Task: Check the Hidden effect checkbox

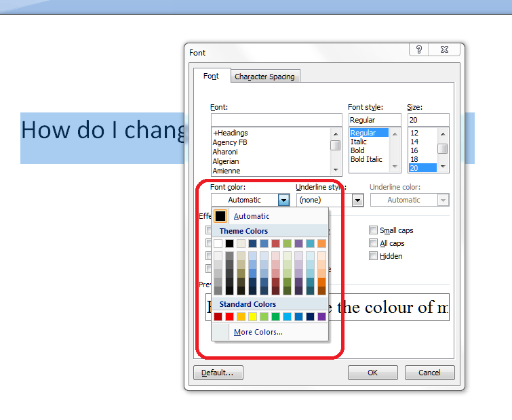Action: coord(373,256)
